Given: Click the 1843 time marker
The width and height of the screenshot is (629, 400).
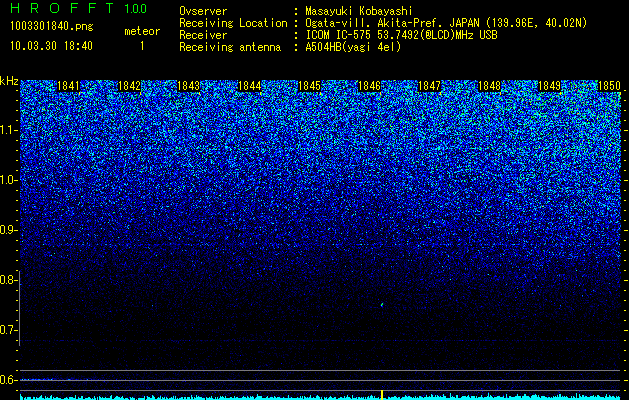Looking at the screenshot, I should [189, 86].
